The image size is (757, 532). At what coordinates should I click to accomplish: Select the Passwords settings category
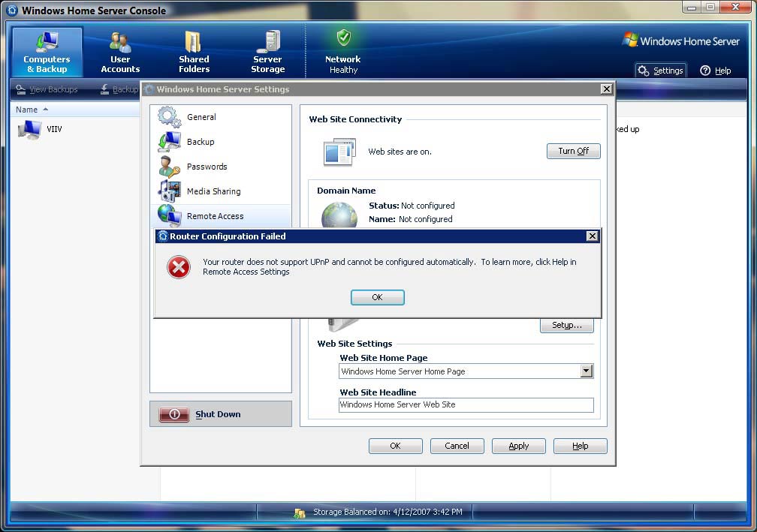pyautogui.click(x=207, y=167)
